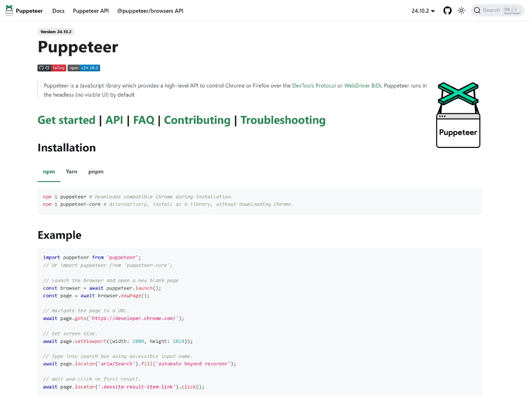532x397 pixels.
Task: Follow the WebDriver BiDi link
Action: pyautogui.click(x=363, y=86)
